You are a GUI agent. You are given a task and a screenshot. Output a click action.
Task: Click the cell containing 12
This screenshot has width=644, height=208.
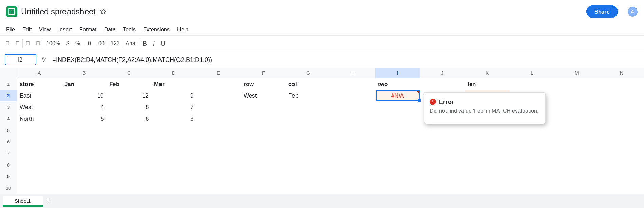coord(129,96)
